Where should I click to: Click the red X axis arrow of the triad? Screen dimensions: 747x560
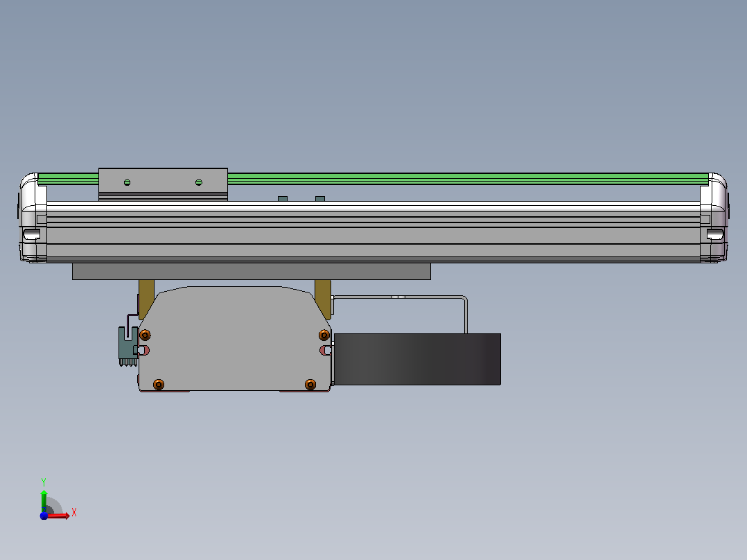click(x=58, y=516)
